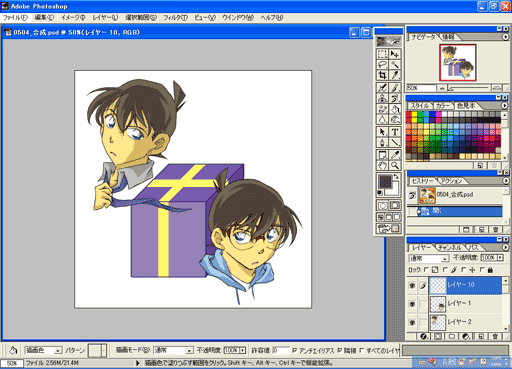The height and width of the screenshot is (369, 512).
Task: Select the Eraser tool
Action: point(382,109)
